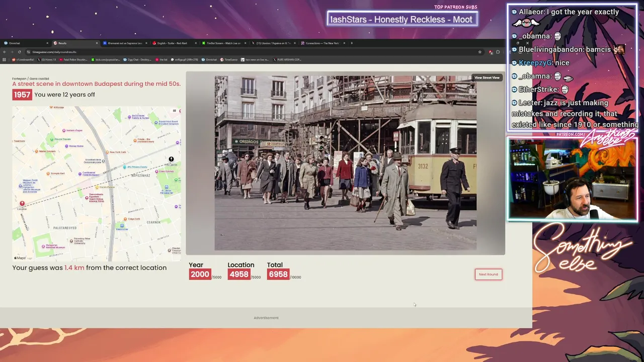Screen dimensions: 644x362
Task: Switch to the Ukraine on X tab
Action: tap(274, 43)
